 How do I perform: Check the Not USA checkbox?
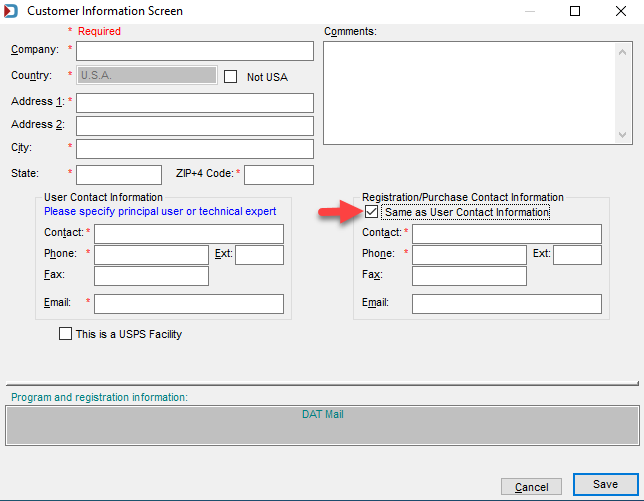tap(230, 76)
